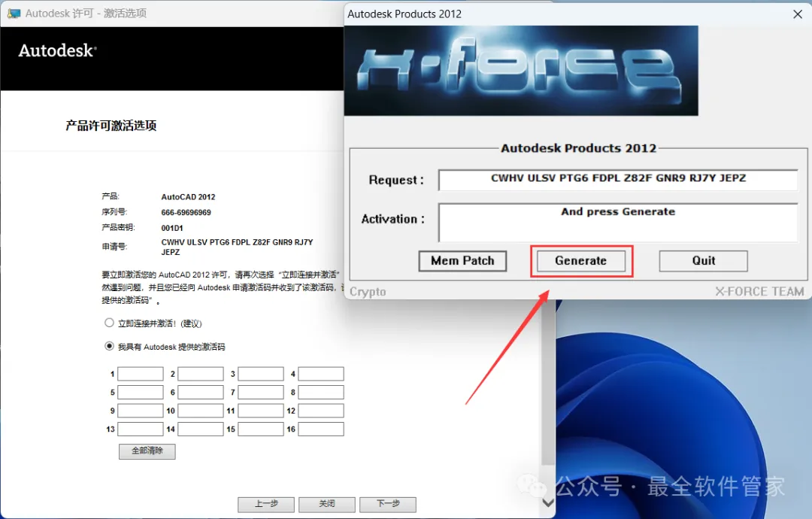The height and width of the screenshot is (519, 812).
Task: Click activation code box 13
Action: 141,429
